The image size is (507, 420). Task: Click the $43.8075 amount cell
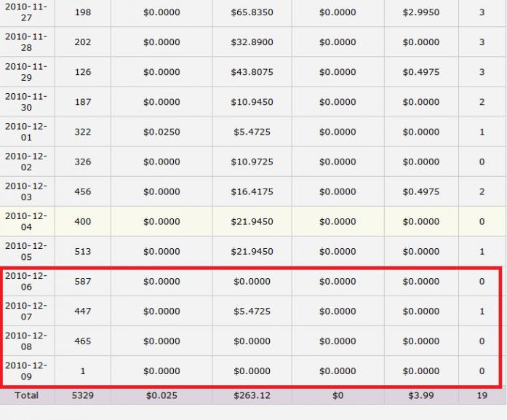[252, 72]
